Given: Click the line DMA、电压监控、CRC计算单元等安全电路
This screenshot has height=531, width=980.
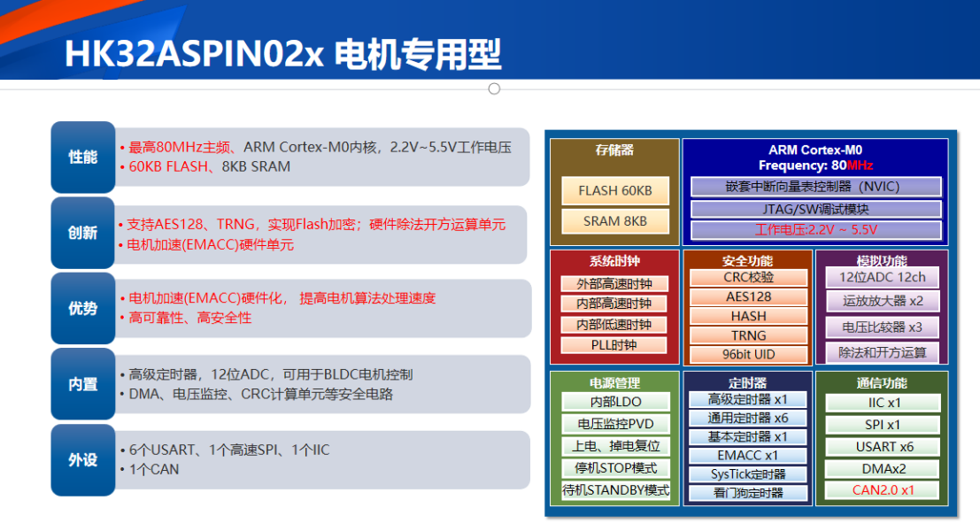Looking at the screenshot, I should (260, 394).
